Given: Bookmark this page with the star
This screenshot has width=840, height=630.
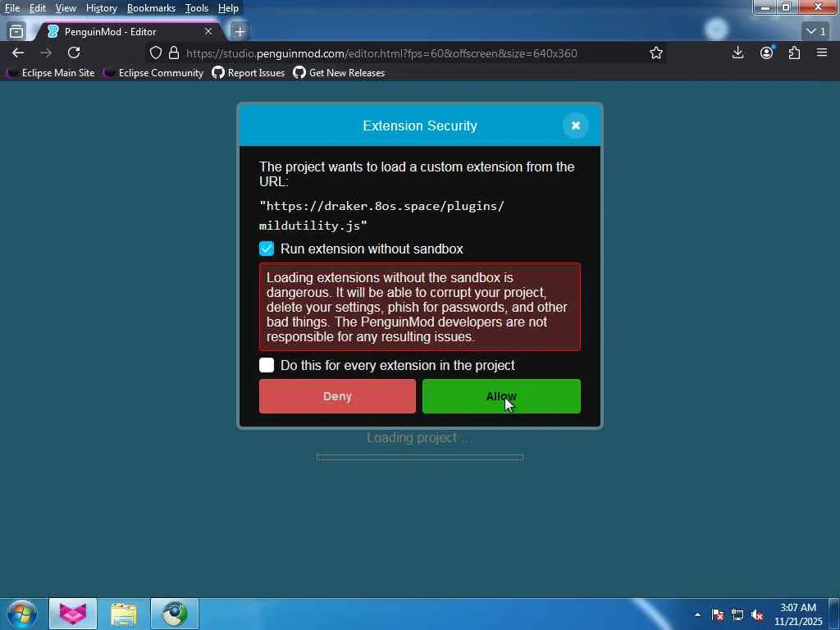Looking at the screenshot, I should point(656,53).
